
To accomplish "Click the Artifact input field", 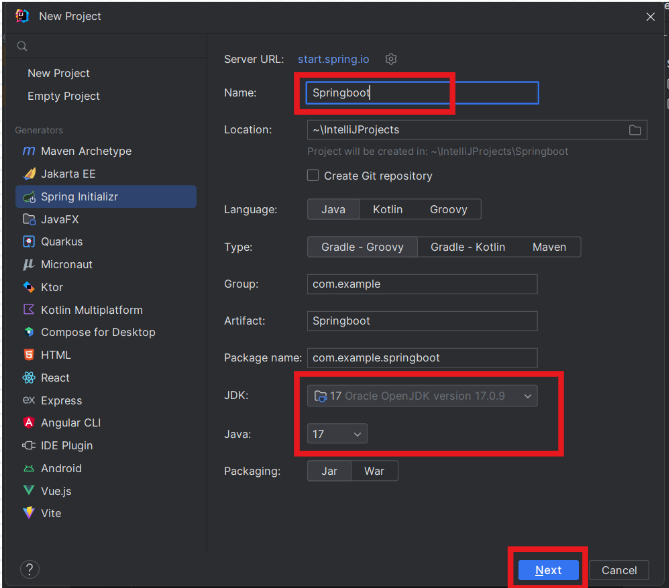I will pyautogui.click(x=422, y=321).
